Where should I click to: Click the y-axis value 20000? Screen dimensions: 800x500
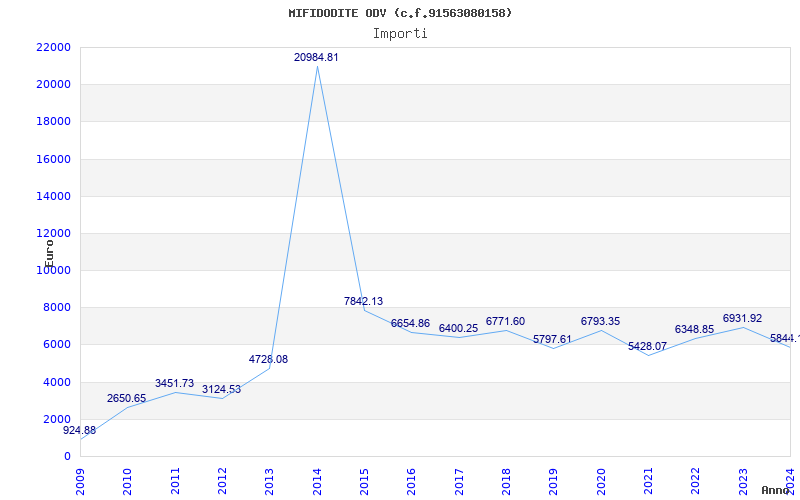(x=53, y=85)
